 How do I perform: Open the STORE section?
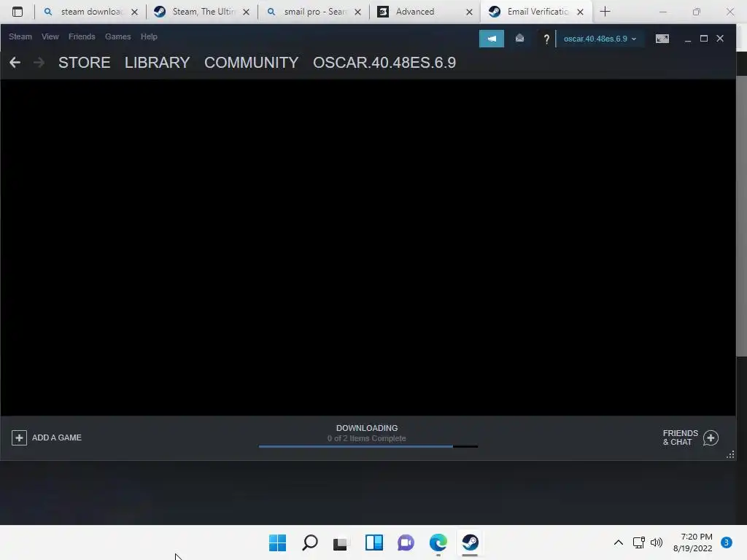85,63
